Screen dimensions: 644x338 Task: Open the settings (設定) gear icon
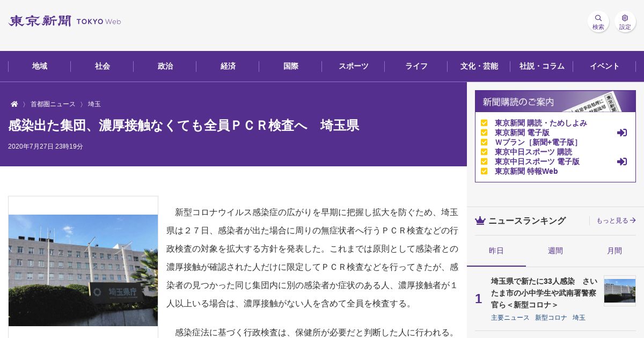tap(625, 21)
